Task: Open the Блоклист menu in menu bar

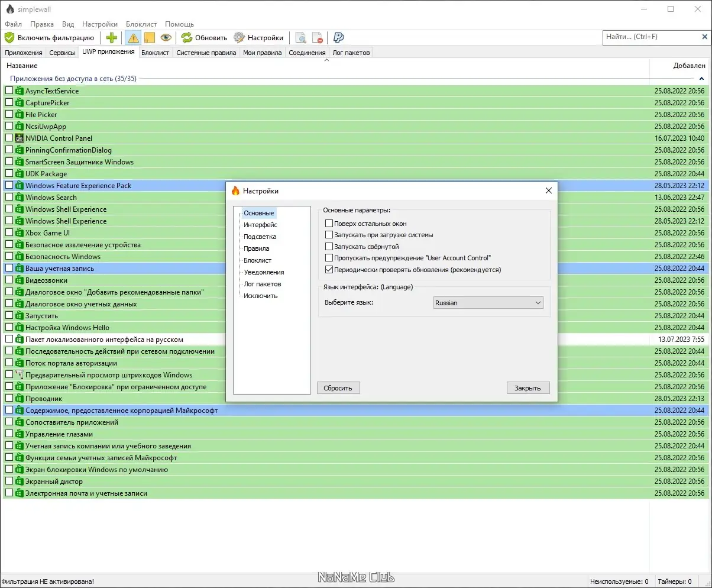Action: [x=141, y=24]
